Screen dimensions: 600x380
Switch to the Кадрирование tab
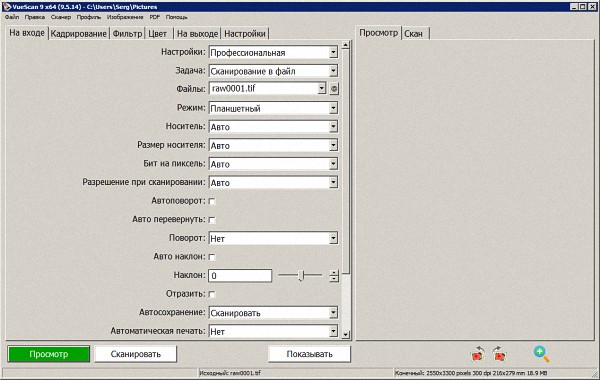pyautogui.click(x=78, y=34)
